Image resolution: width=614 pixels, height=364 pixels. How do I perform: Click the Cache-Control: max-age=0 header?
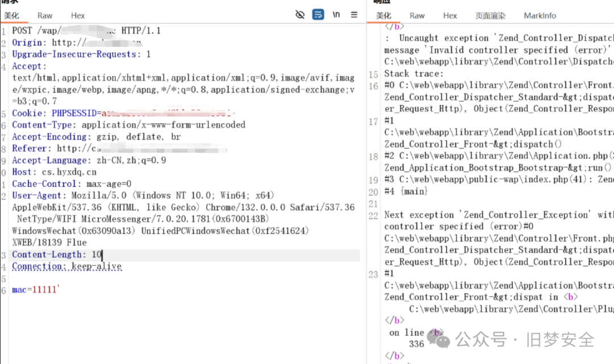(72, 184)
